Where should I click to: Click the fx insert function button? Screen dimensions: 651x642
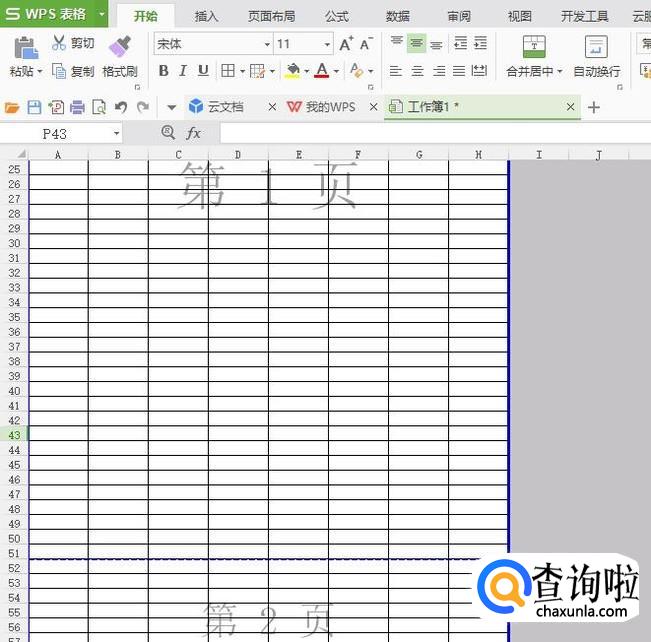click(x=193, y=133)
